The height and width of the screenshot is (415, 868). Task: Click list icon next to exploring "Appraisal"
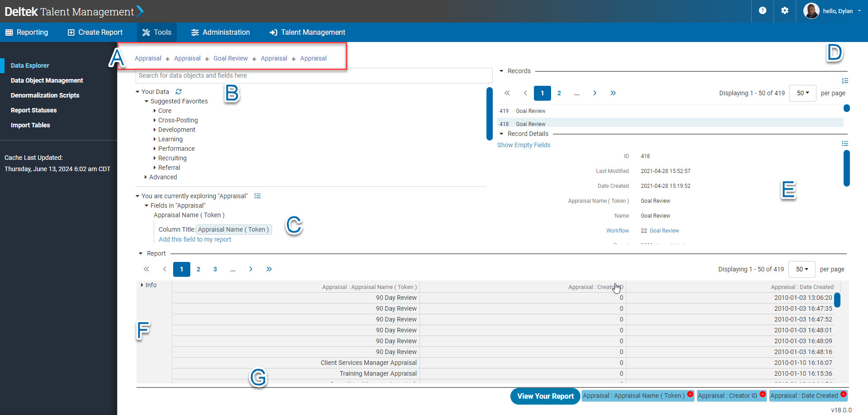click(258, 196)
